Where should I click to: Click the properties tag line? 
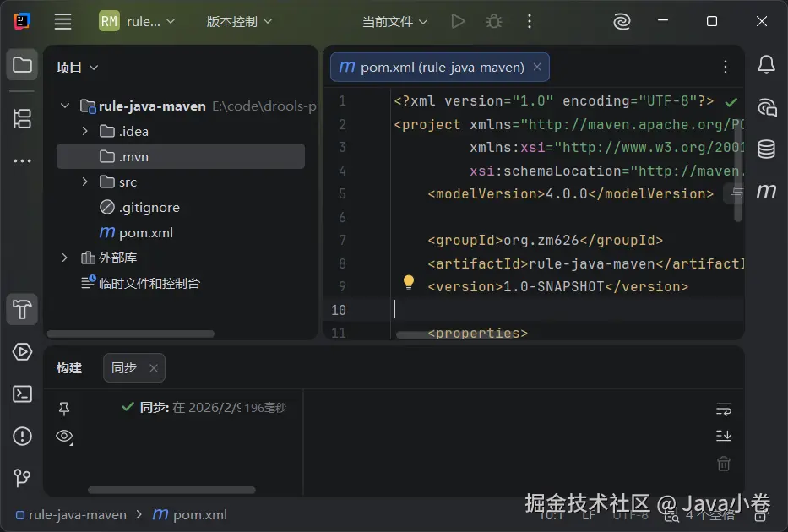click(477, 333)
